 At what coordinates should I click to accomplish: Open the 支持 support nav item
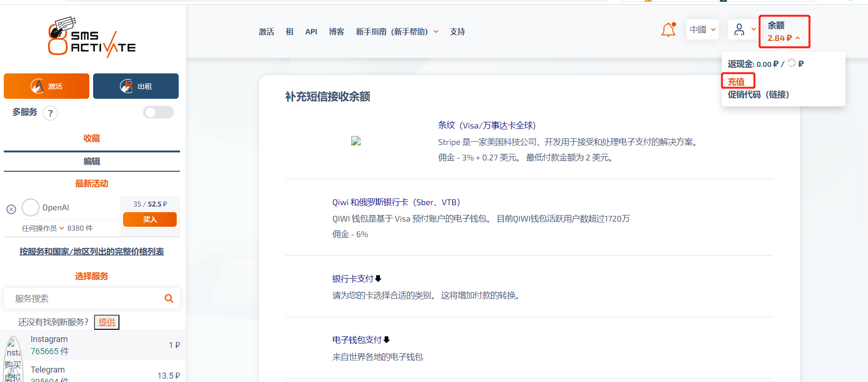tap(458, 32)
